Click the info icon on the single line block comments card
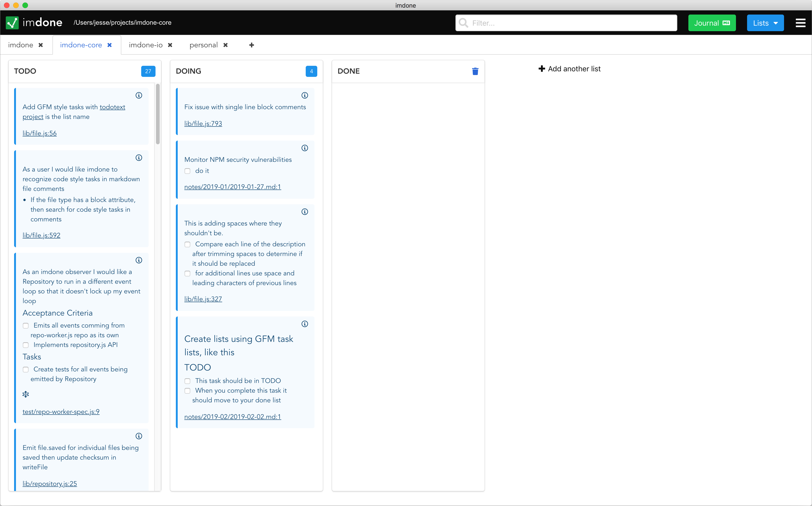Viewport: 812px width, 506px height. coord(305,95)
